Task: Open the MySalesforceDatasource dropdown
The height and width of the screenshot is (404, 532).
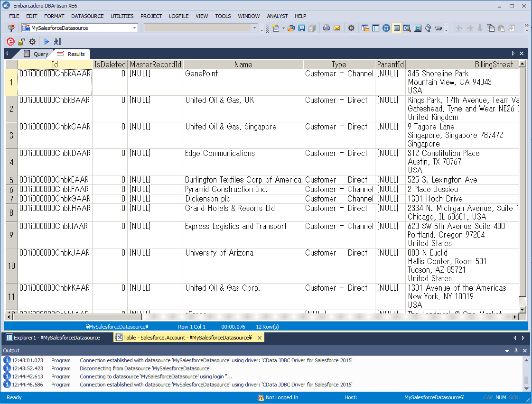Action: click(135, 28)
